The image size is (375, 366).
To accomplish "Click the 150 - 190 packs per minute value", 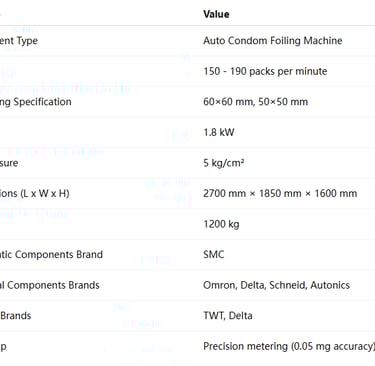I will tap(265, 71).
